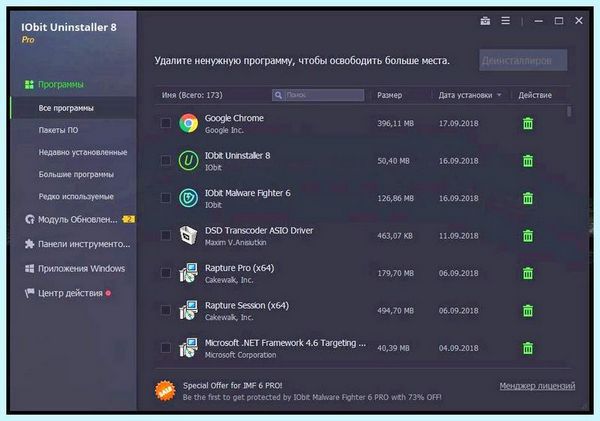
Task: Click the toolbox icon in title bar
Action: 485,21
